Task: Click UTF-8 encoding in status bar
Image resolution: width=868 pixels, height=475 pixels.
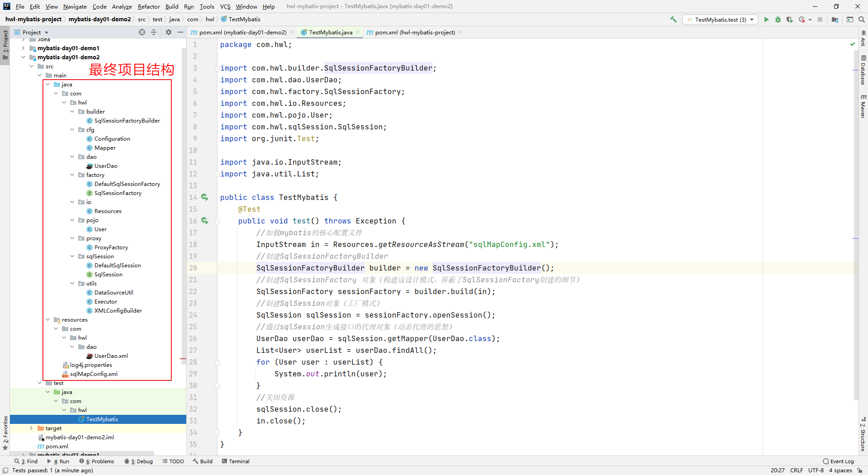Action: [x=816, y=470]
